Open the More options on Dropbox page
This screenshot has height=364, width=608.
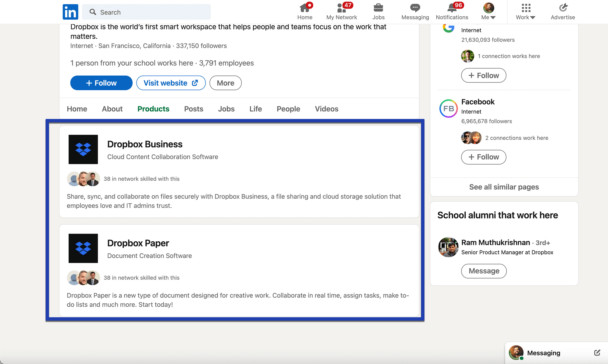coord(225,83)
